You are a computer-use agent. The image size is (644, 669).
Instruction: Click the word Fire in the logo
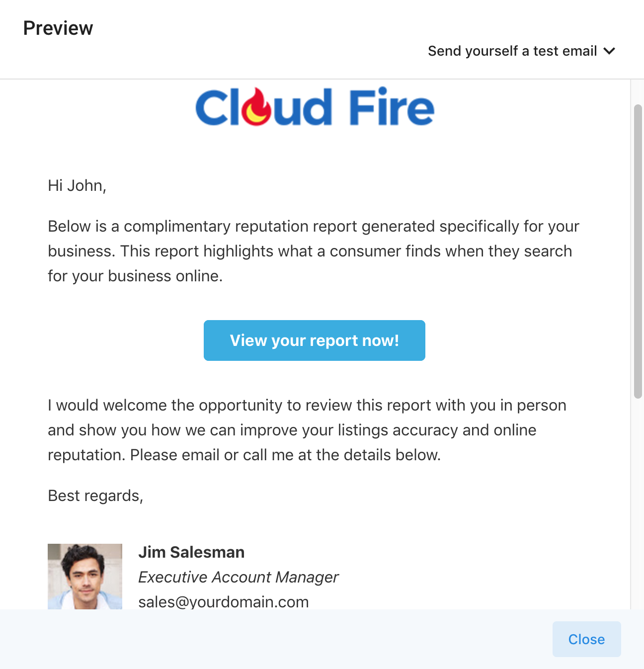[x=392, y=107]
